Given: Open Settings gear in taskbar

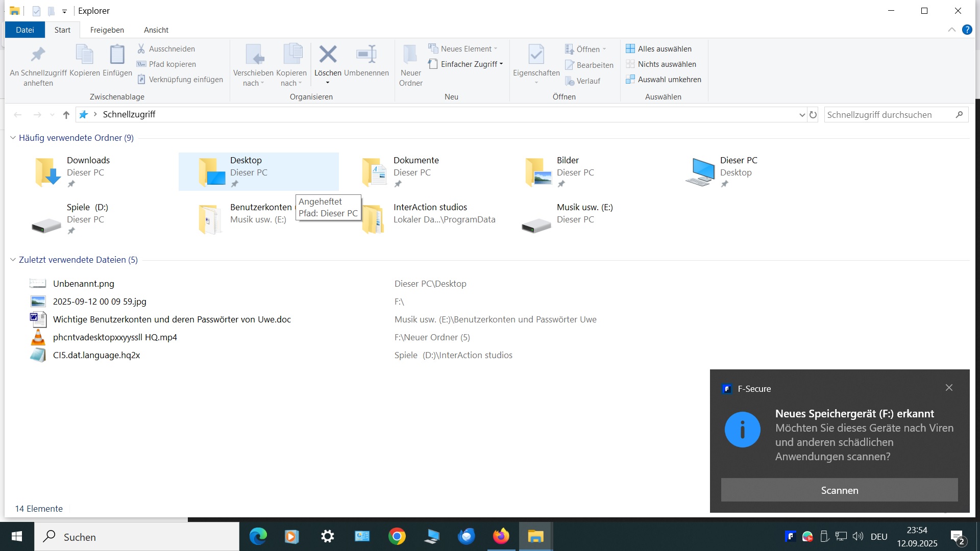Looking at the screenshot, I should pos(327,536).
